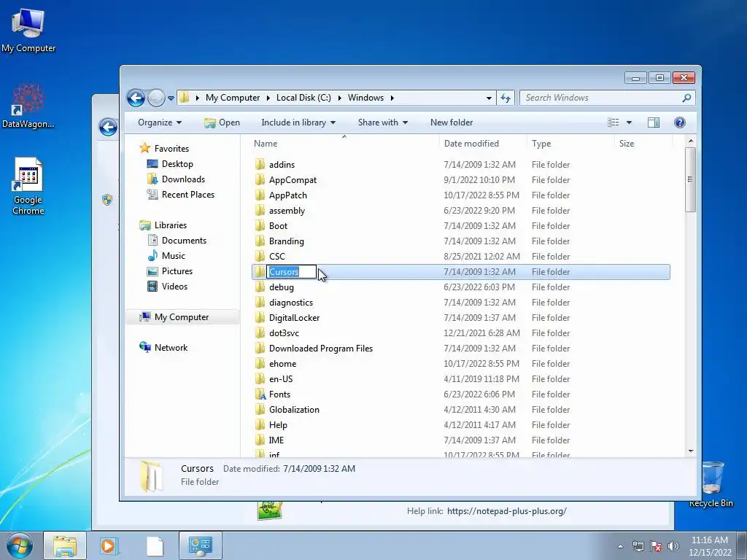Open notepad-plus-plus.org help link
The height and width of the screenshot is (560, 747).
507,511
